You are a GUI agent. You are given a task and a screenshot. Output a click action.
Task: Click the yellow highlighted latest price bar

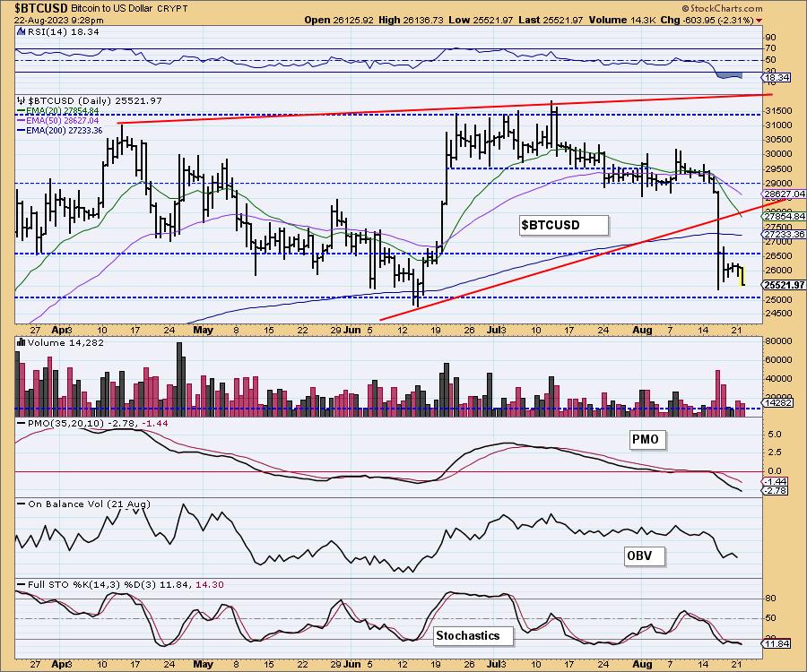point(742,276)
